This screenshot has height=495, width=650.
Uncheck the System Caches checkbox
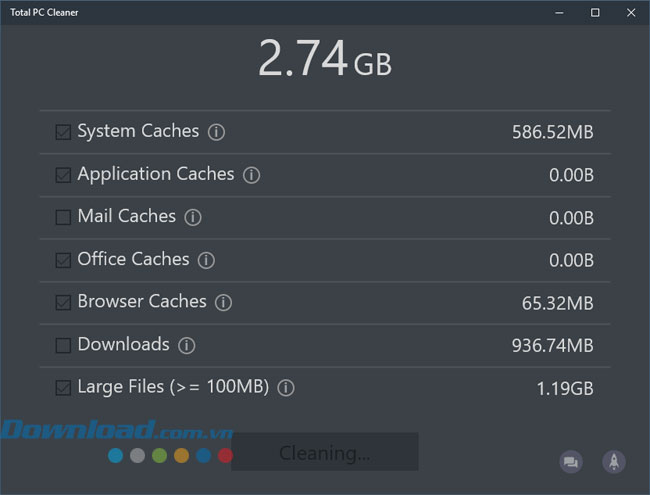pos(63,132)
